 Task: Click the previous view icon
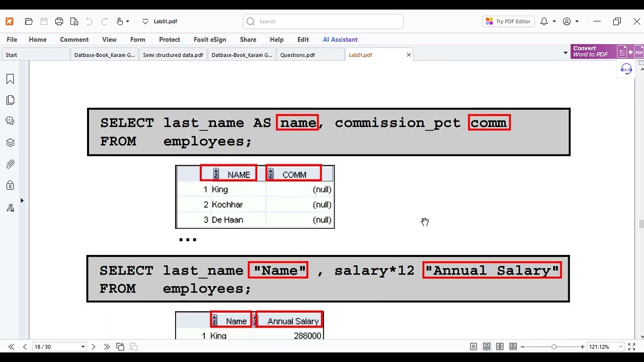click(120, 347)
